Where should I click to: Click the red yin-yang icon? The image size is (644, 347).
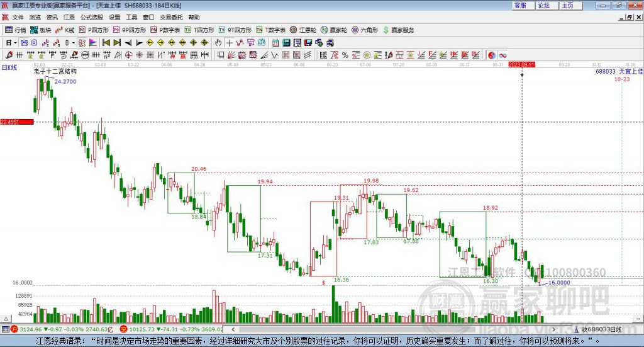pyautogui.click(x=492, y=55)
